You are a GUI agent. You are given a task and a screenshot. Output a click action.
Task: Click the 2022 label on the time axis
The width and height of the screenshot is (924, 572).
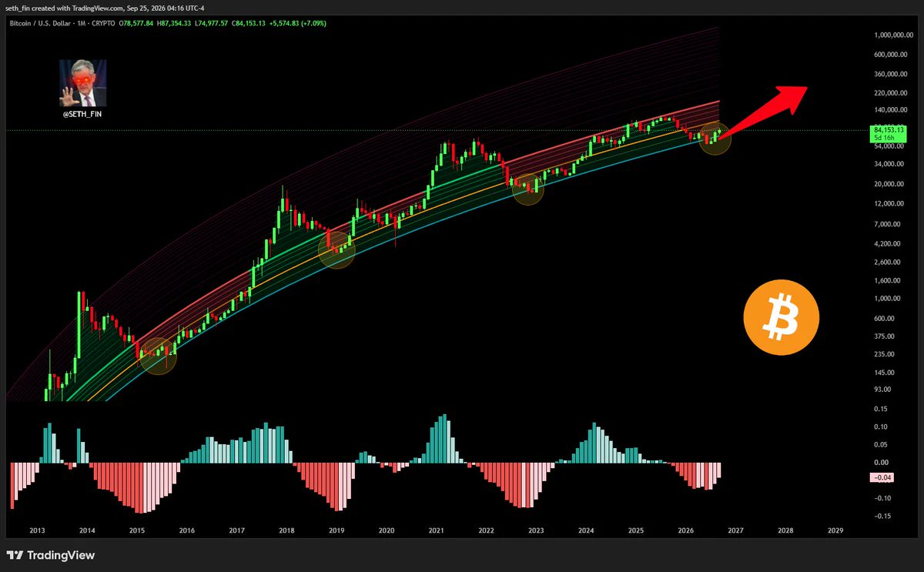[486, 531]
